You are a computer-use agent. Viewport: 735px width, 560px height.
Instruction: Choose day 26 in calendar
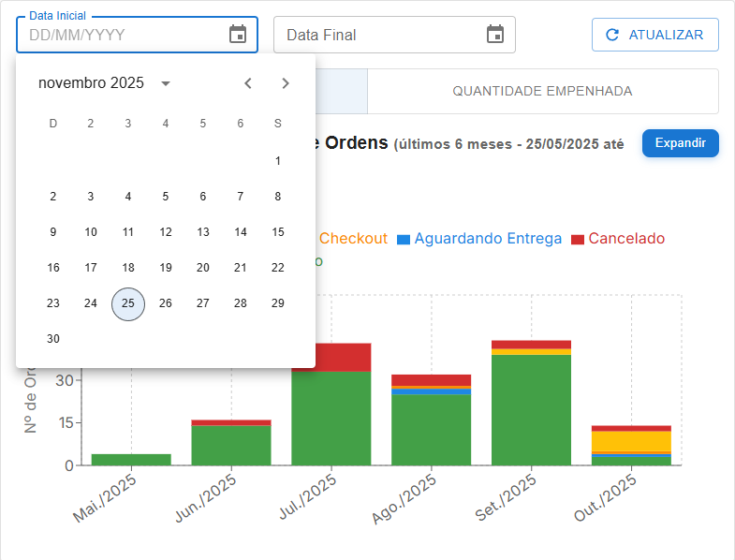tap(166, 303)
